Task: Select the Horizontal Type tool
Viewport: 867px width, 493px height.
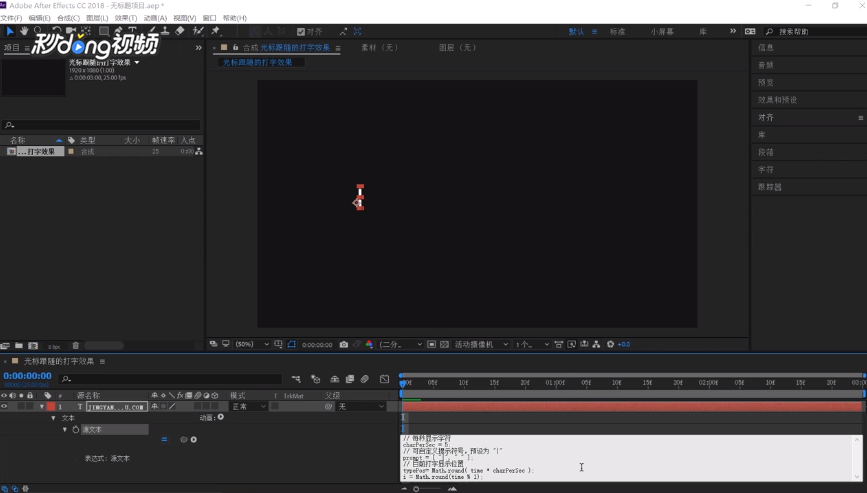Action: 132,31
